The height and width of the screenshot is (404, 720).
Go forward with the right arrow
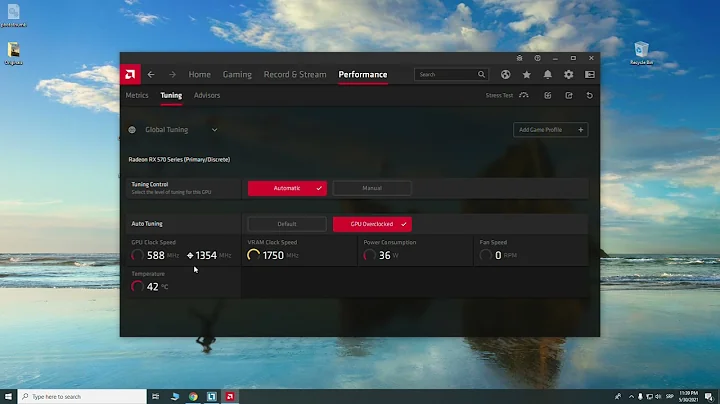click(x=172, y=74)
